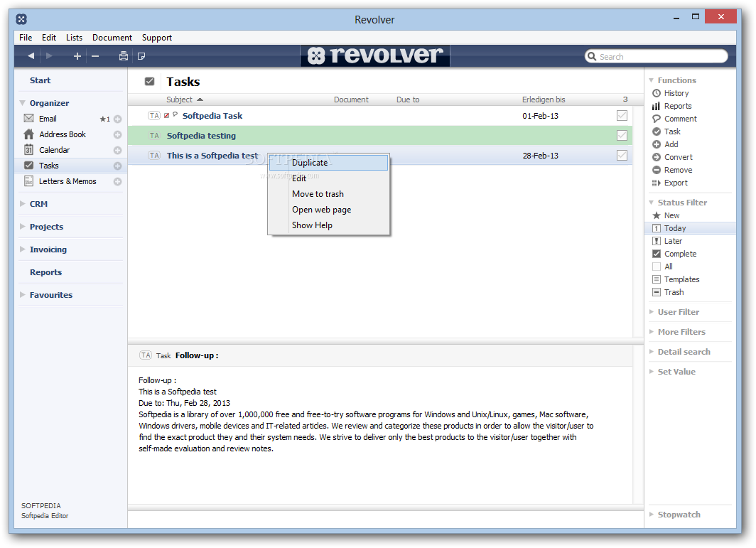Open the Address Book house icon
The height and width of the screenshot is (548, 756).
pos(29,134)
